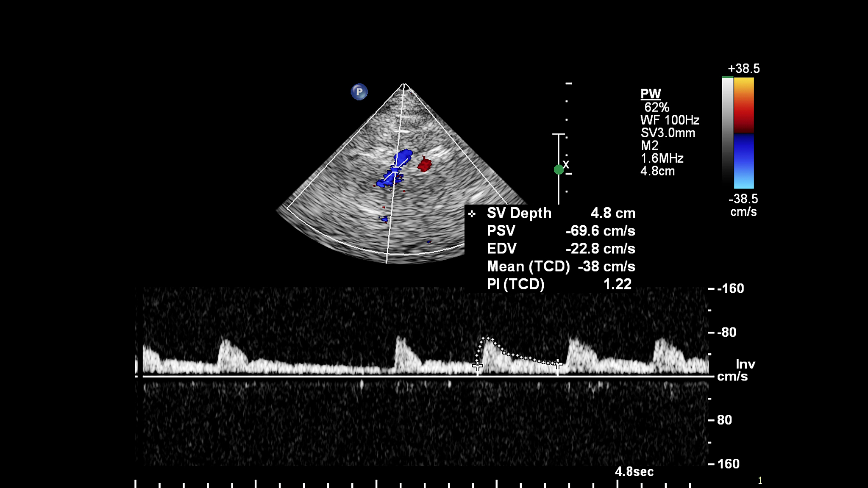Viewport: 868px width, 488px height.
Task: Click the 4.8sec sweep time label
Action: pos(634,471)
